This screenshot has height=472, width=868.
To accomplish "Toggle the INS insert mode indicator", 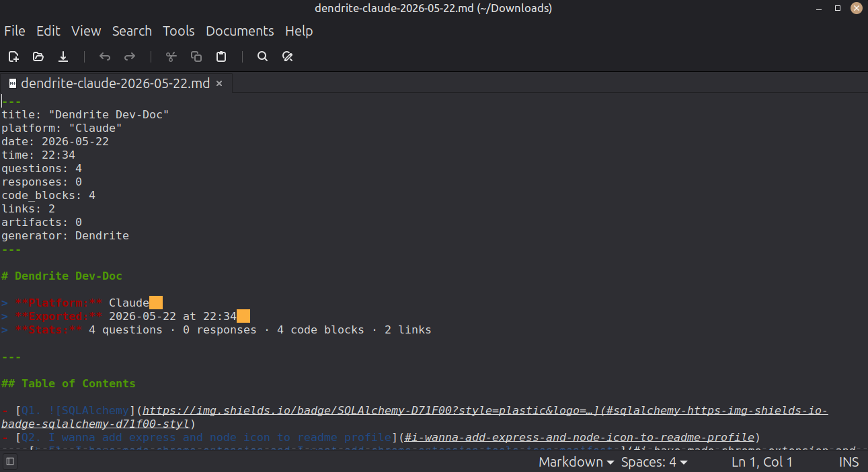I will pos(849,462).
